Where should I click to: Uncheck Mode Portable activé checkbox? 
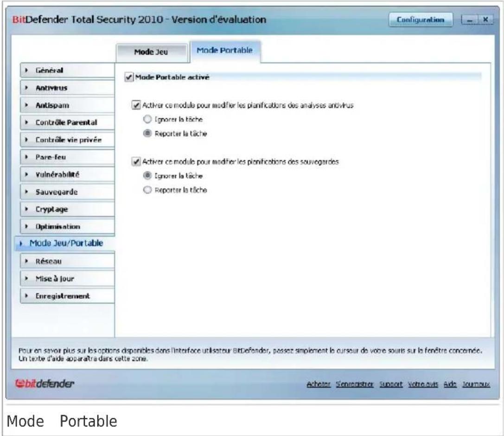click(129, 77)
